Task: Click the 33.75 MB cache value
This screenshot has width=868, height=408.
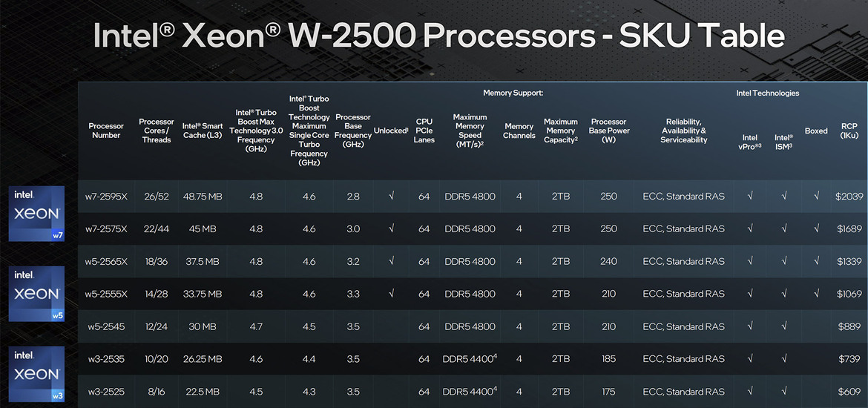Action: pos(203,295)
